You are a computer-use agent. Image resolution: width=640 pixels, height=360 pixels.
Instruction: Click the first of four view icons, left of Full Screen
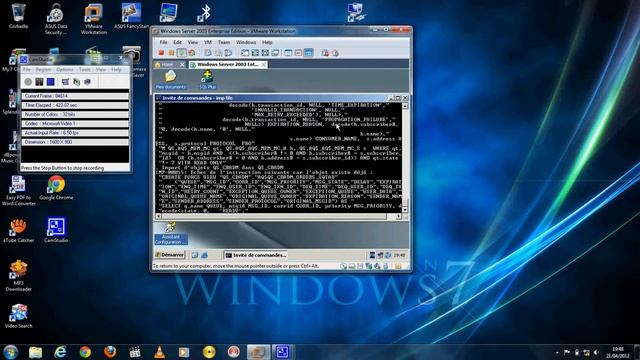tap(245, 53)
